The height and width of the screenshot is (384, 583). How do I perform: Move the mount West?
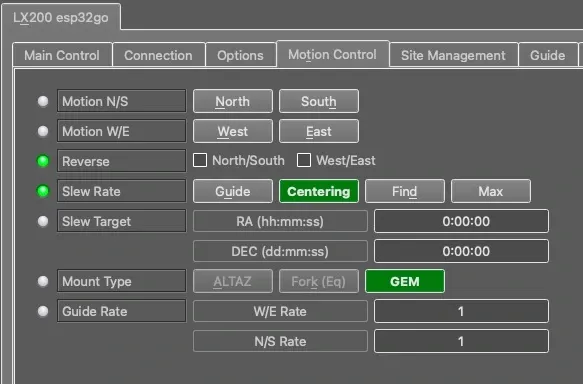[233, 131]
